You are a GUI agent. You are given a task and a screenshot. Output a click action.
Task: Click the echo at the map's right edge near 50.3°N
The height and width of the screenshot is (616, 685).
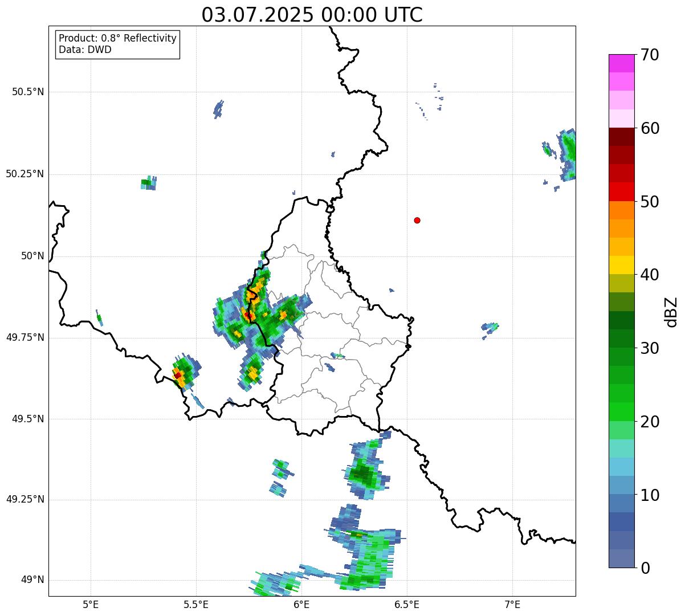(567, 154)
